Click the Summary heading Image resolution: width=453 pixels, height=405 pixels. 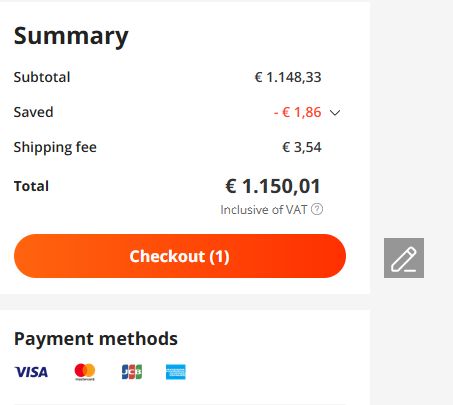pos(71,36)
